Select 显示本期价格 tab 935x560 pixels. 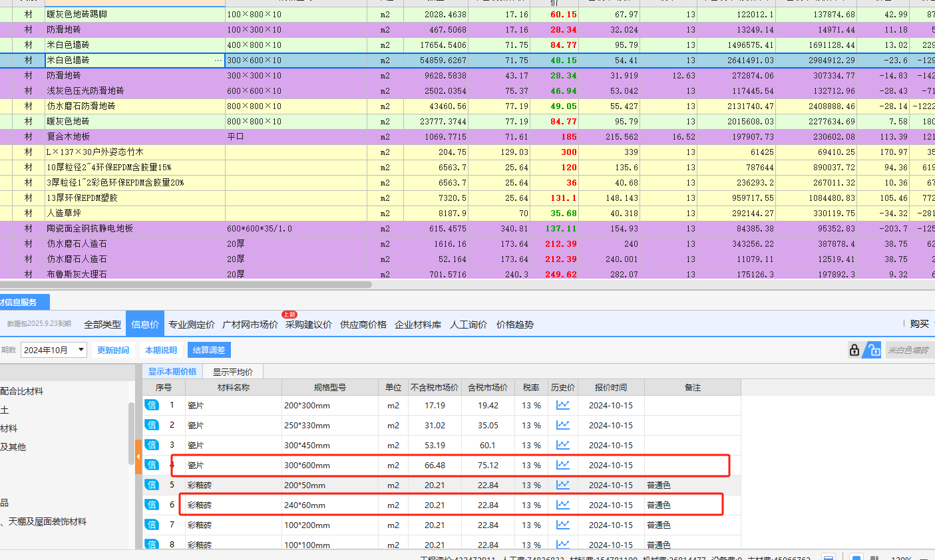coord(172,372)
